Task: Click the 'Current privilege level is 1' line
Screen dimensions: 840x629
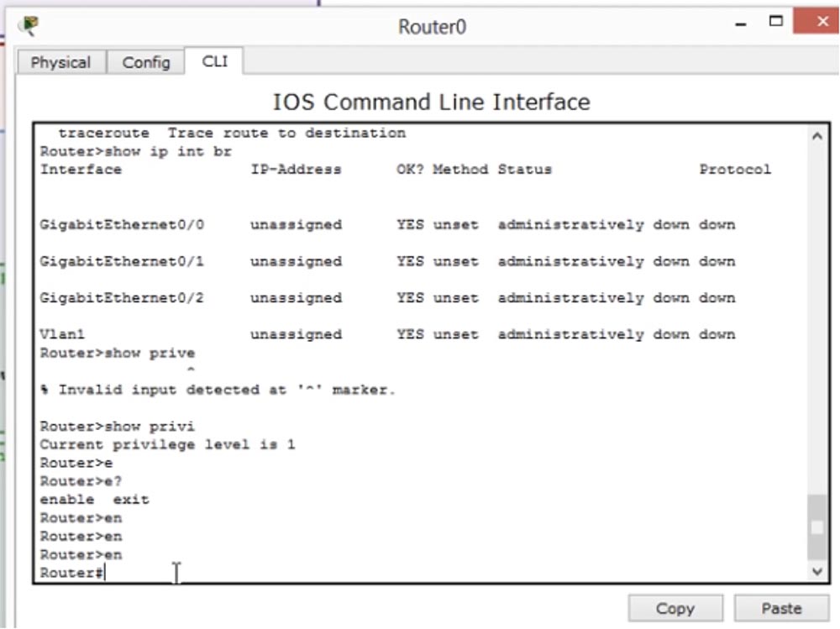Action: pyautogui.click(x=167, y=445)
